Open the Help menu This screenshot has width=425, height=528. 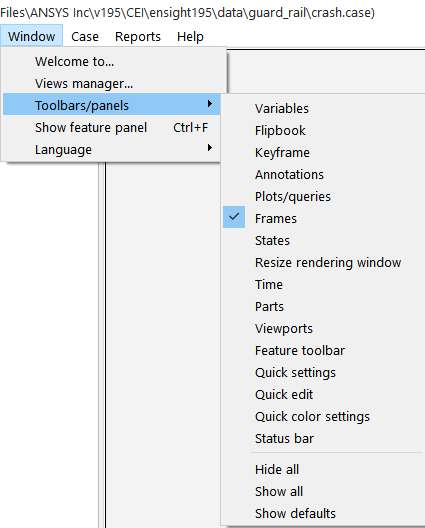(x=190, y=36)
